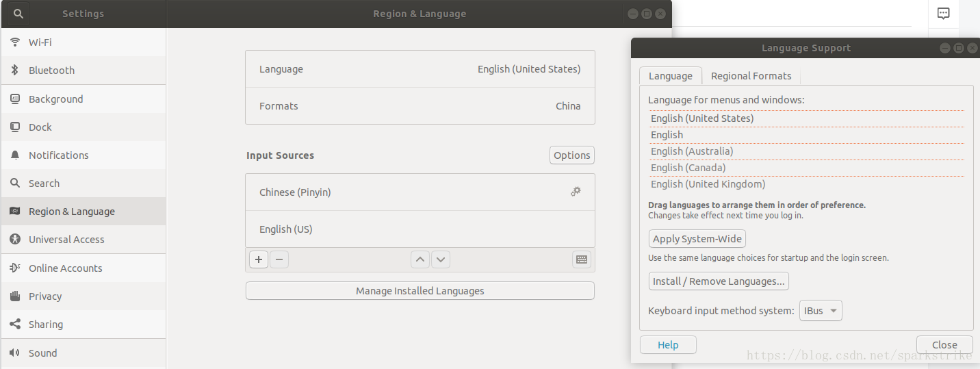Image resolution: width=980 pixels, height=369 pixels.
Task: Click the Universal Access person icon
Action: [x=15, y=239]
